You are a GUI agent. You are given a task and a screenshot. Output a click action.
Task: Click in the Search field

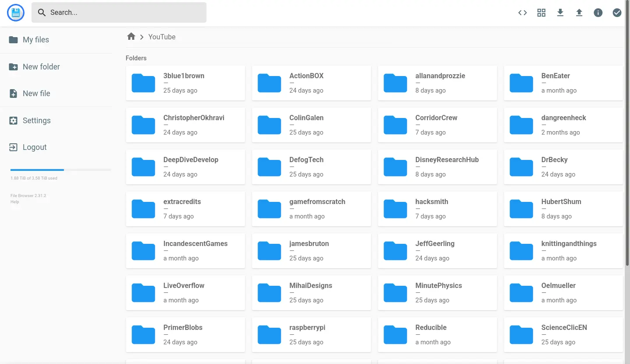pos(119,13)
